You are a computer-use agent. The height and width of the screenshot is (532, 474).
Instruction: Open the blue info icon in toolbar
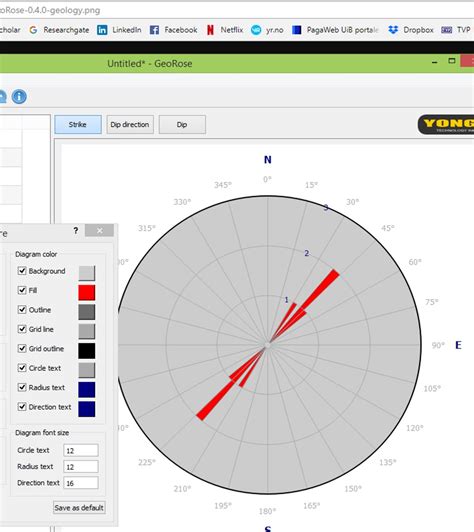click(x=19, y=97)
